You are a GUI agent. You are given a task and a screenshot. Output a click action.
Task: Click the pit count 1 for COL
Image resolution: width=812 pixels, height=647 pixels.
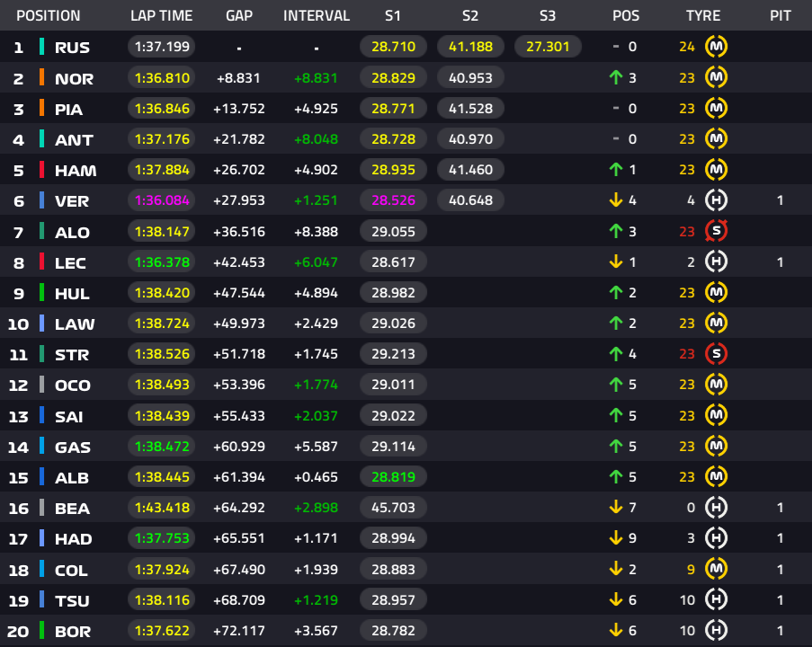(780, 570)
